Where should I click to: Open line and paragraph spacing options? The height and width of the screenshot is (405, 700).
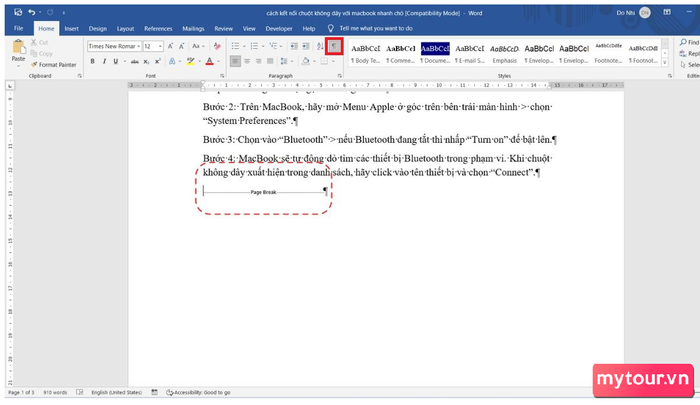286,61
